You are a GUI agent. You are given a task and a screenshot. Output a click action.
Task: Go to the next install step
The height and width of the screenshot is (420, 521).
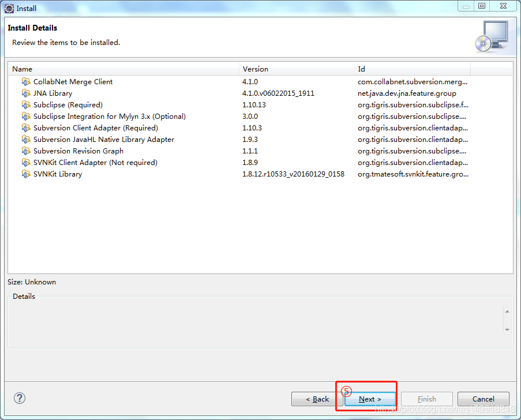click(370, 399)
